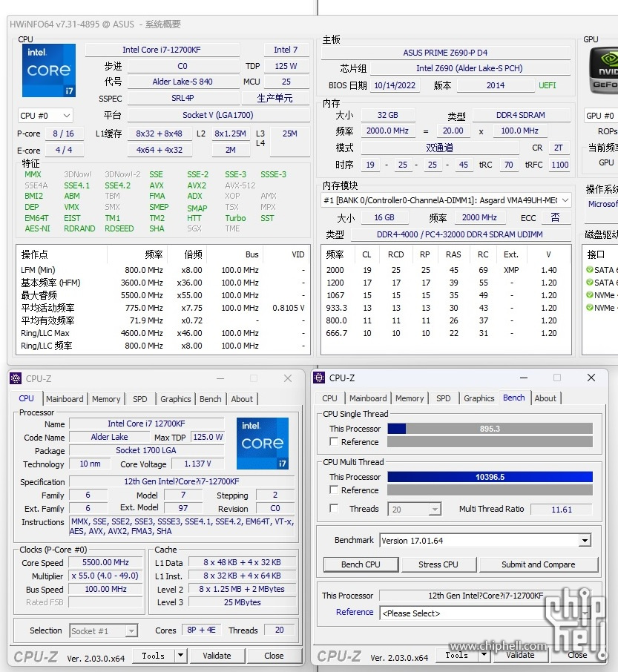Image resolution: width=618 pixels, height=672 pixels.
Task: Click the Tools button in the right CPU-Z window
Action: point(457,654)
